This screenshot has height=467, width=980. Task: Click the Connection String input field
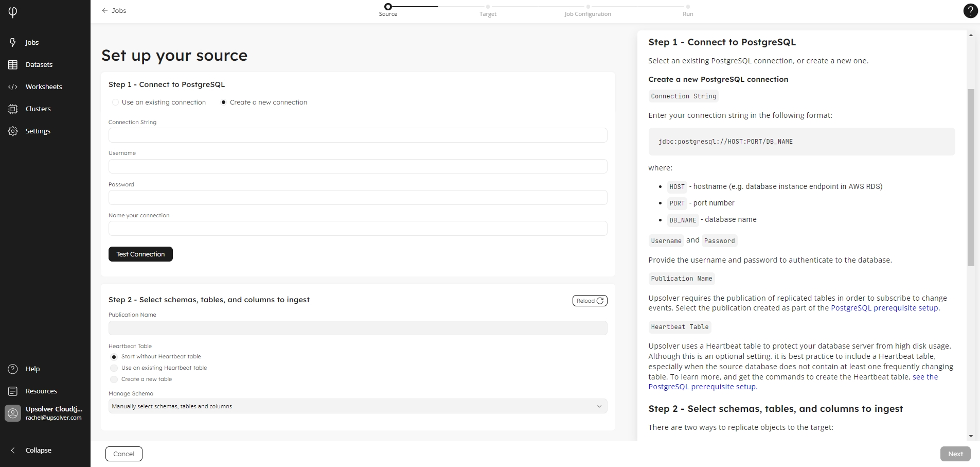[x=358, y=135]
